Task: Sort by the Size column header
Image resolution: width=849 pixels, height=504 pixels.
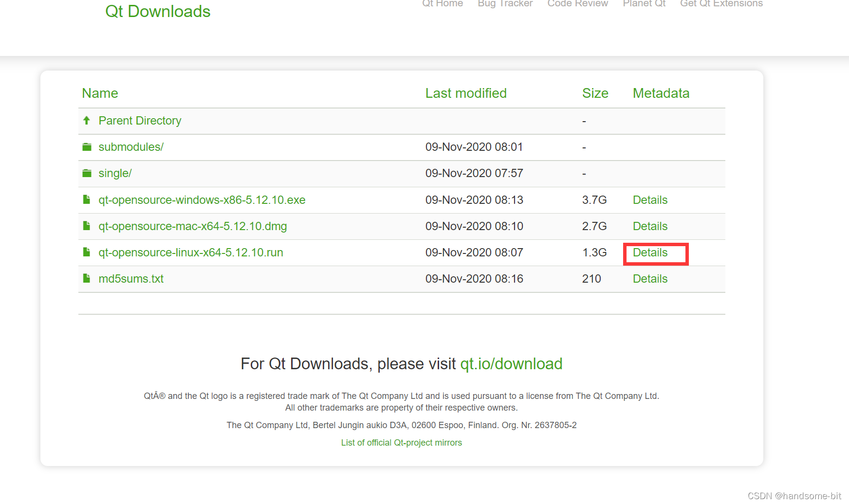Action: [595, 93]
